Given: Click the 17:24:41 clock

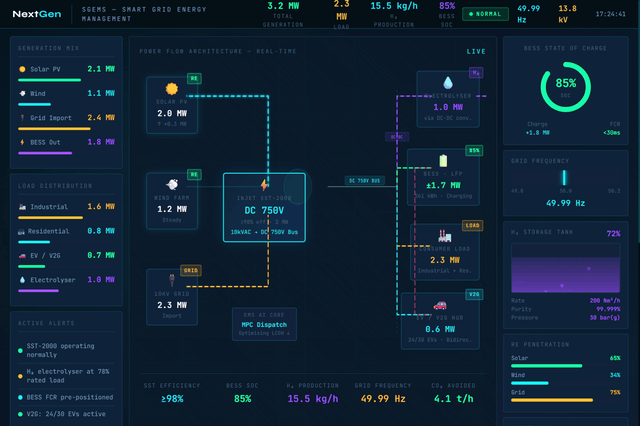Looking at the screenshot, I should 610,14.
